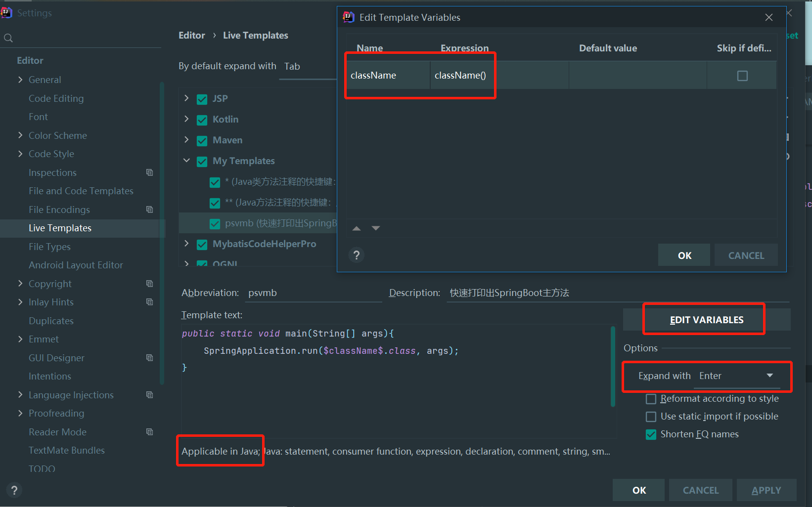Click the Abbreviation field containing psvmb
812x507 pixels.
coord(314,293)
